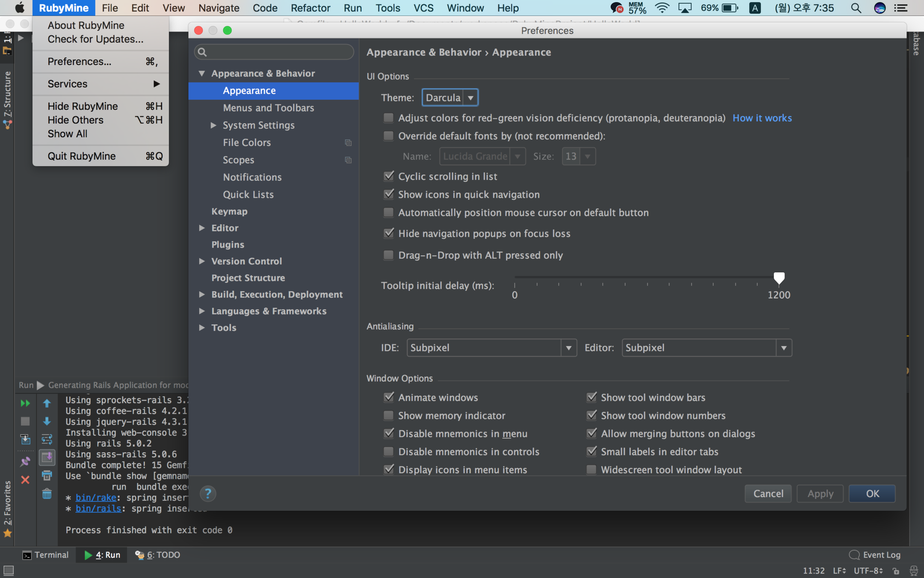Viewport: 924px width, 578px height.
Task: Click the purple pin tab icon
Action: (25, 462)
